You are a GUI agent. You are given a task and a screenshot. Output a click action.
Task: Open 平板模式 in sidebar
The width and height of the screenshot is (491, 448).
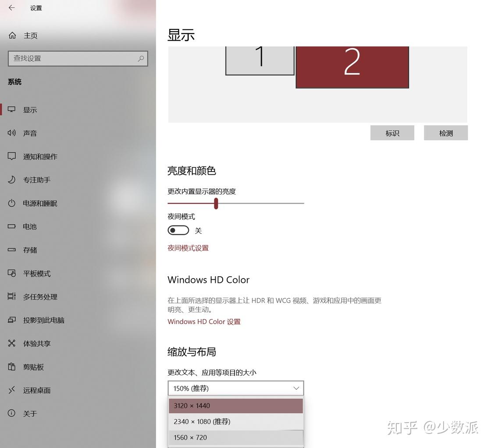pyautogui.click(x=37, y=273)
